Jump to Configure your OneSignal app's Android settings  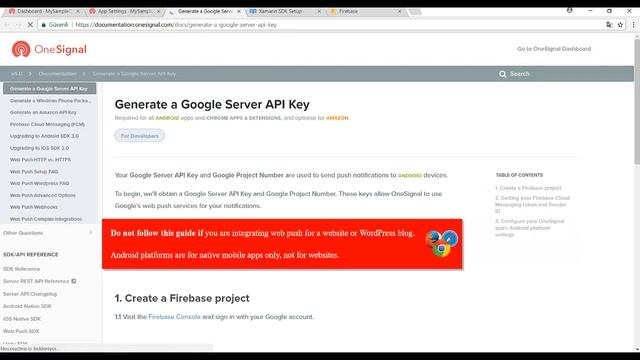point(529,228)
